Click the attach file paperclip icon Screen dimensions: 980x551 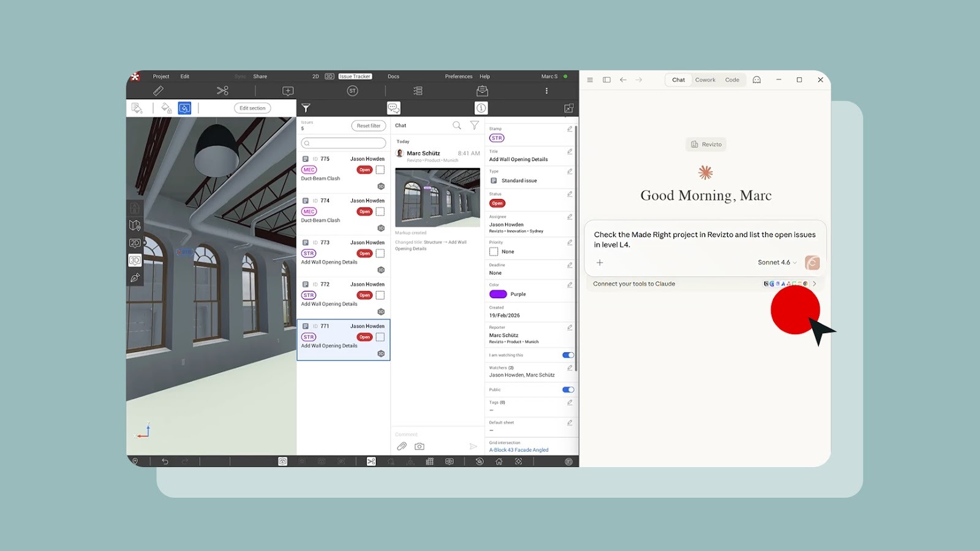402,446
